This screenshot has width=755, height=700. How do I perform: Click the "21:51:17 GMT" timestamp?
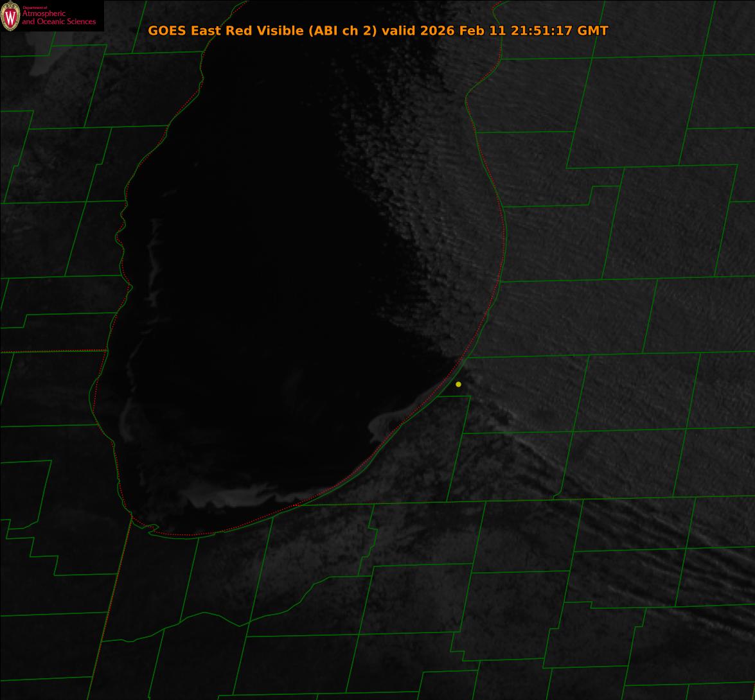(x=559, y=31)
